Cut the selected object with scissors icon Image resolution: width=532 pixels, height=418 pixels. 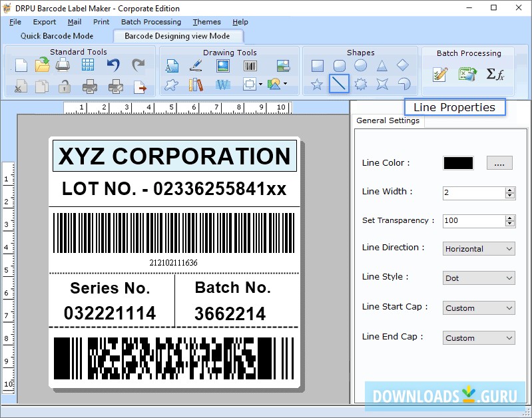tap(21, 86)
